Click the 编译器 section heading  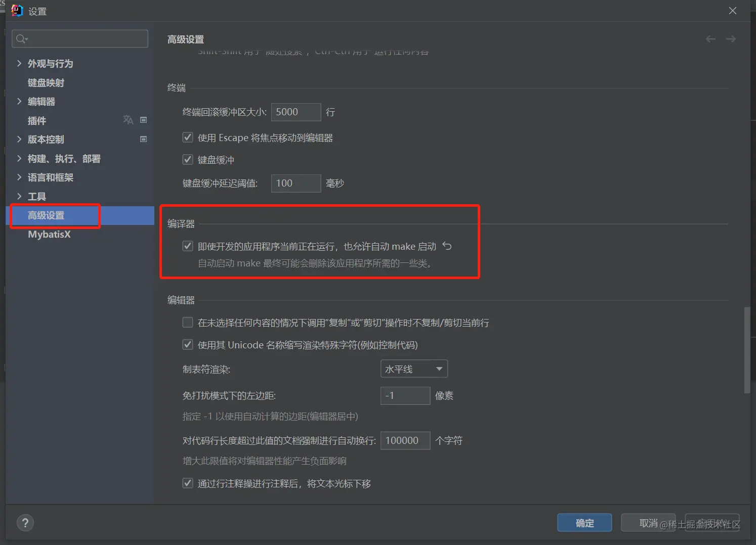(181, 223)
